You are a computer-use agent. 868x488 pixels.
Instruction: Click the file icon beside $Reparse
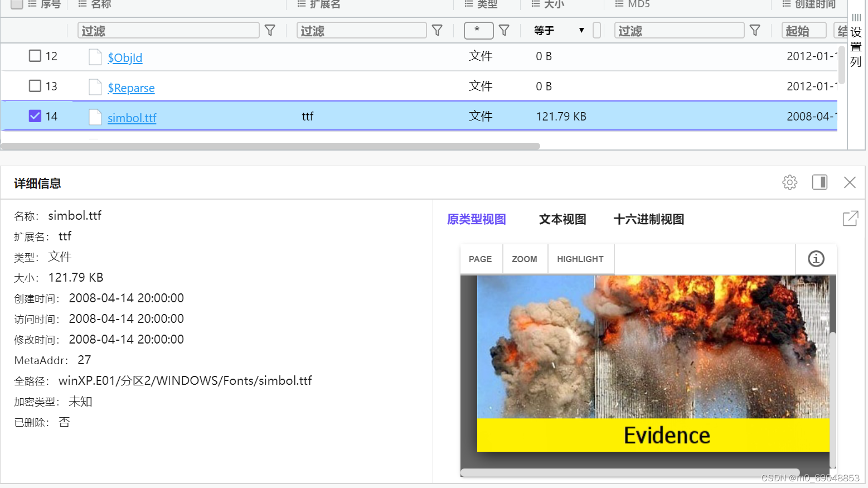tap(95, 87)
